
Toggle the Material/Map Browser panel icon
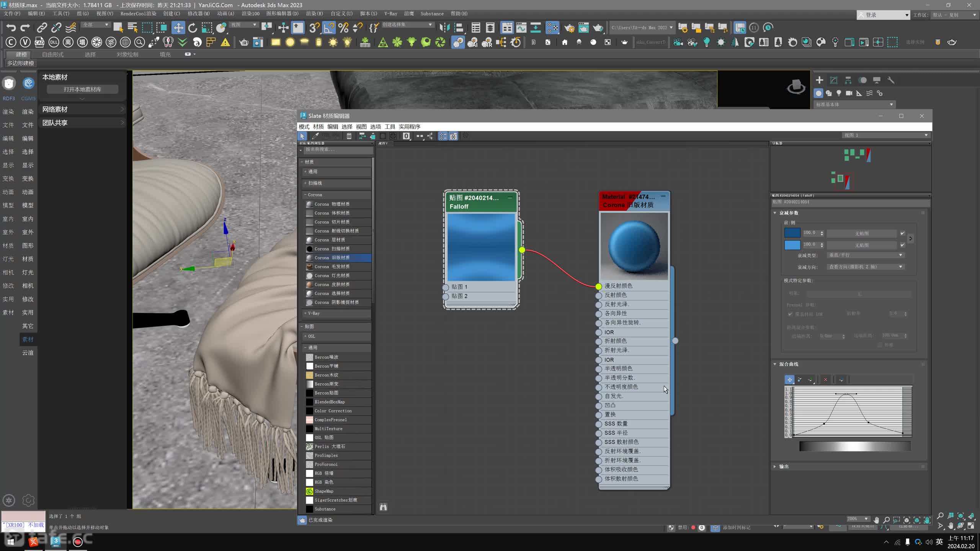coord(443,136)
